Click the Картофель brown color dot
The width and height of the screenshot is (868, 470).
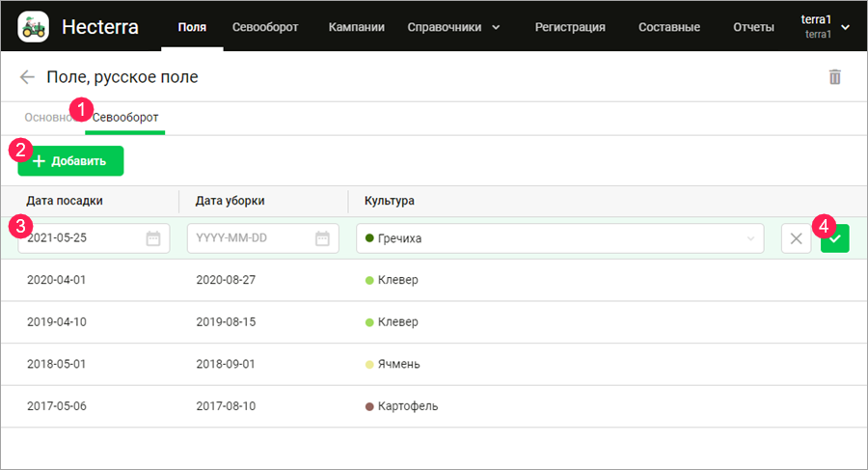pos(369,406)
